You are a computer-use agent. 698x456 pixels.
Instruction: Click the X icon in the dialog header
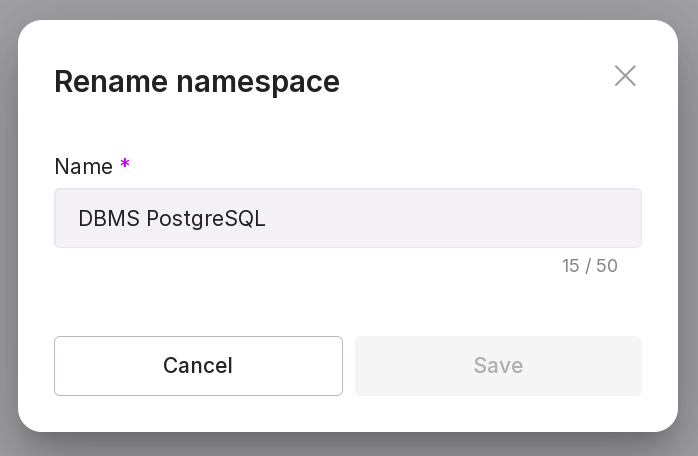point(625,76)
